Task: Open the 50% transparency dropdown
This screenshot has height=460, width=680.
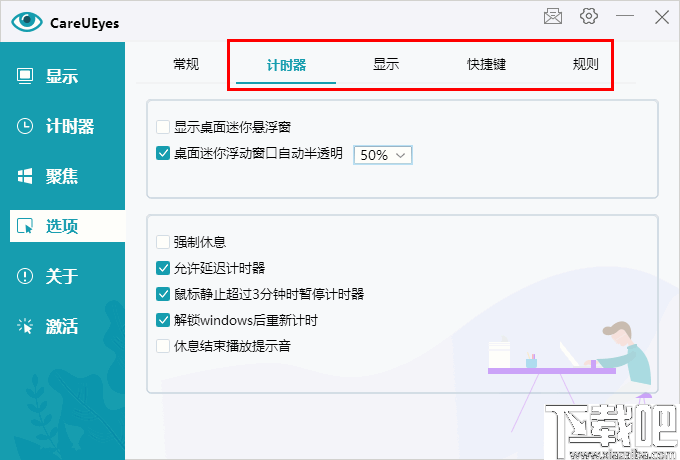Action: tap(382, 155)
